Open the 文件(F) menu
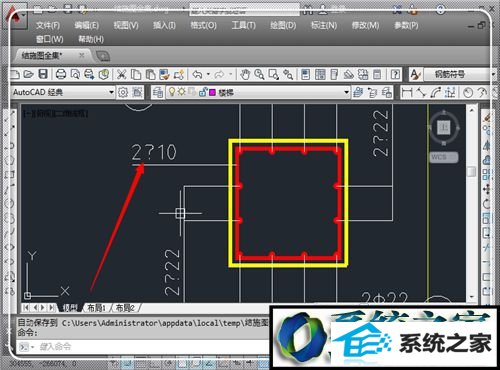 48,25
